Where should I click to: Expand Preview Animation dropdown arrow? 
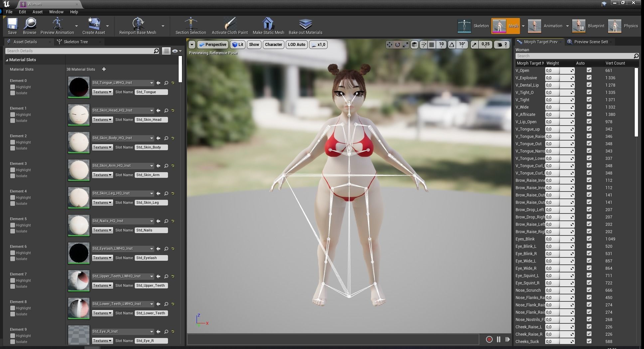[77, 26]
